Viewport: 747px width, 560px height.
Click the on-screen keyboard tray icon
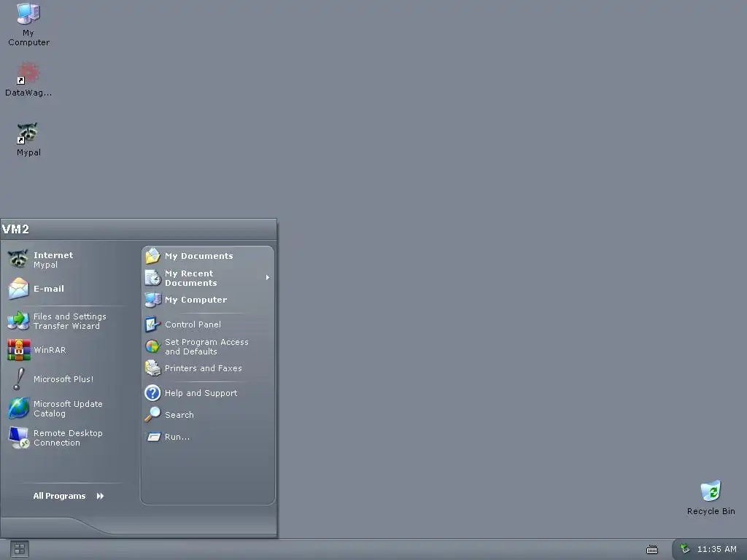[652, 550]
